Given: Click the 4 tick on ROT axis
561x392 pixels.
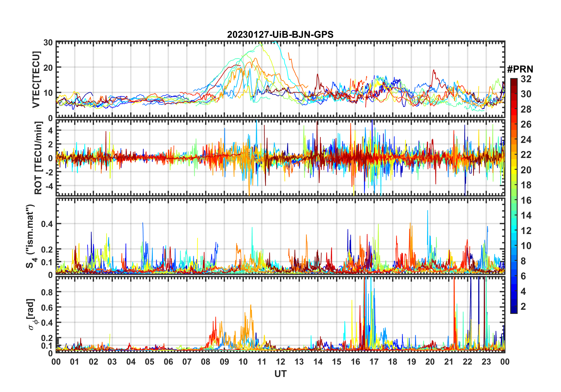Looking at the screenshot, I should (x=50, y=131).
